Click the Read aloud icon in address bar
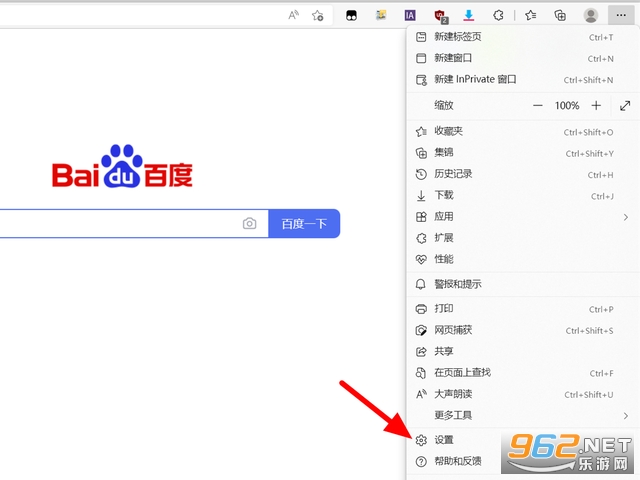The image size is (640, 480). click(x=293, y=16)
